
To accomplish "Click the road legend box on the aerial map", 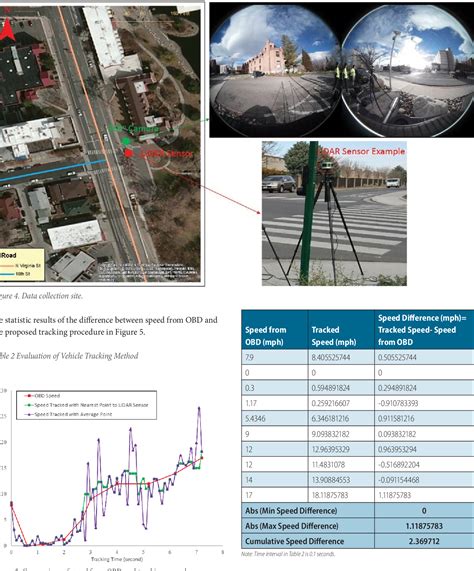I will (x=22, y=265).
